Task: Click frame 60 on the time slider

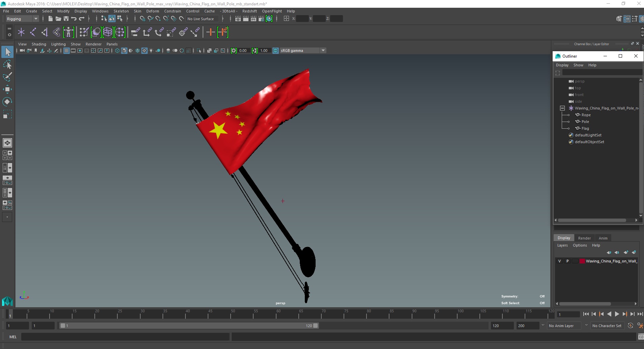Action: tap(276, 314)
